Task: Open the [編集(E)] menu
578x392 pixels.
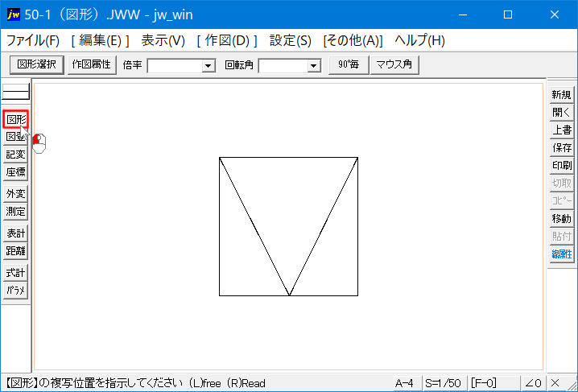Action: (x=100, y=40)
